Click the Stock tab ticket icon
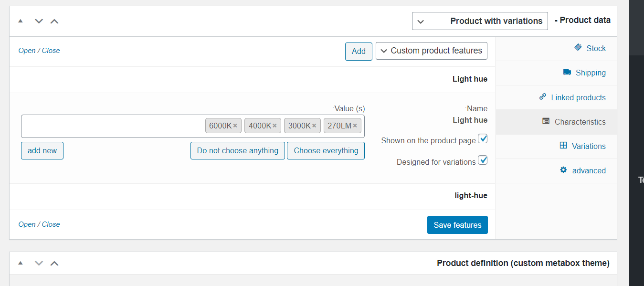Image resolution: width=644 pixels, height=286 pixels. [x=578, y=47]
